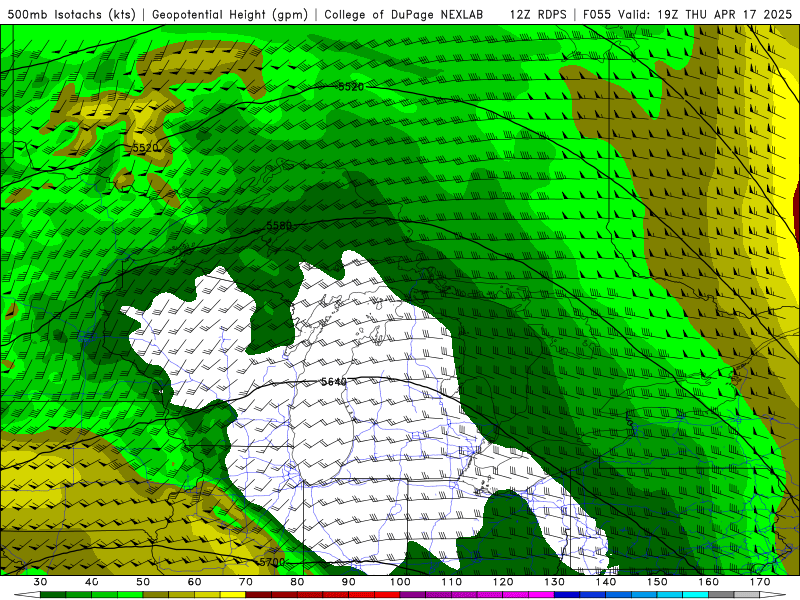Click the 110 value on the color scale
This screenshot has height=600, width=800.
point(452,582)
